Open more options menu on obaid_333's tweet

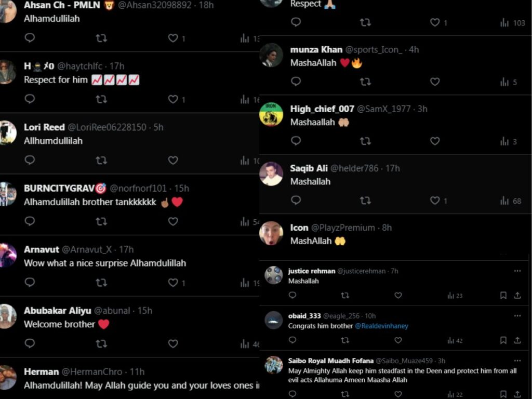(517, 315)
